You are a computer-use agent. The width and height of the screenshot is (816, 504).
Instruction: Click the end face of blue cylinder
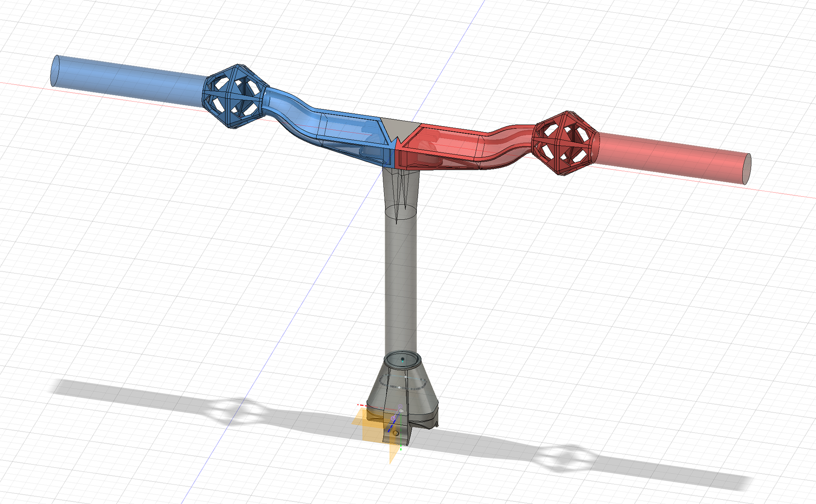(x=55, y=70)
